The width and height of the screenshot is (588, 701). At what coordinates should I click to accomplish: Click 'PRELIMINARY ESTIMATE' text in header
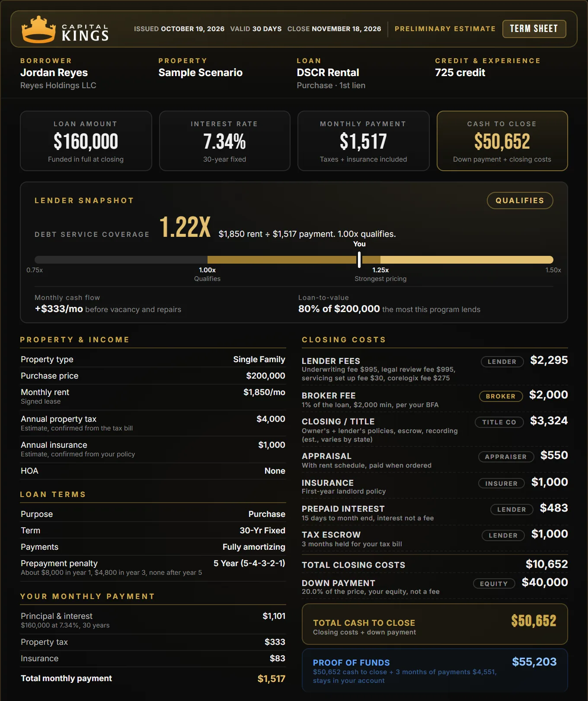[x=445, y=29]
